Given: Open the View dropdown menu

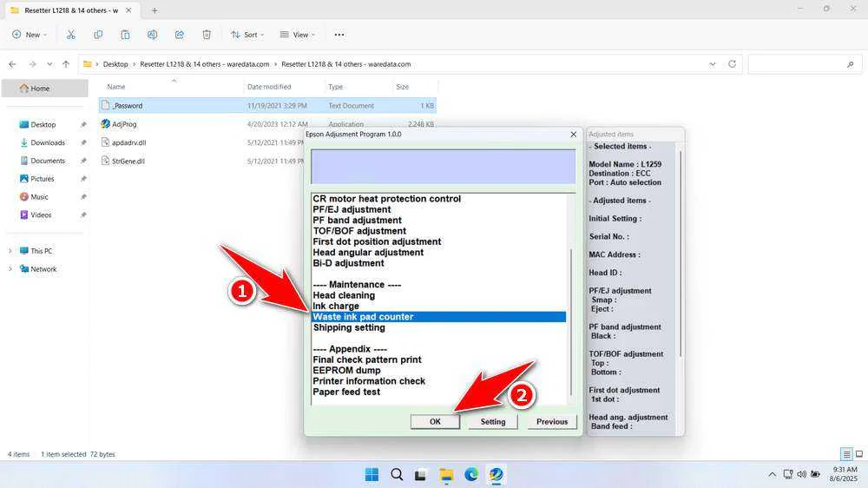Looking at the screenshot, I should coord(298,35).
